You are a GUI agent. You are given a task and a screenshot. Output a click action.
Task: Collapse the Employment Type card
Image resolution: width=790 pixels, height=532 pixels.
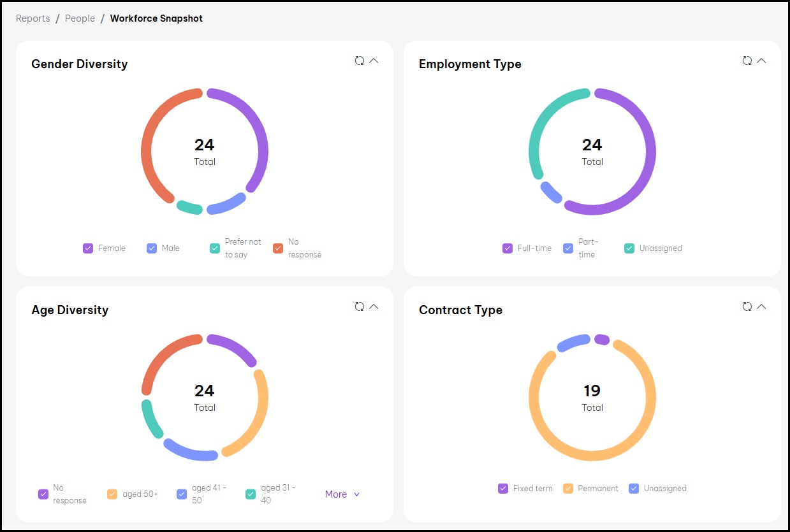tap(761, 61)
